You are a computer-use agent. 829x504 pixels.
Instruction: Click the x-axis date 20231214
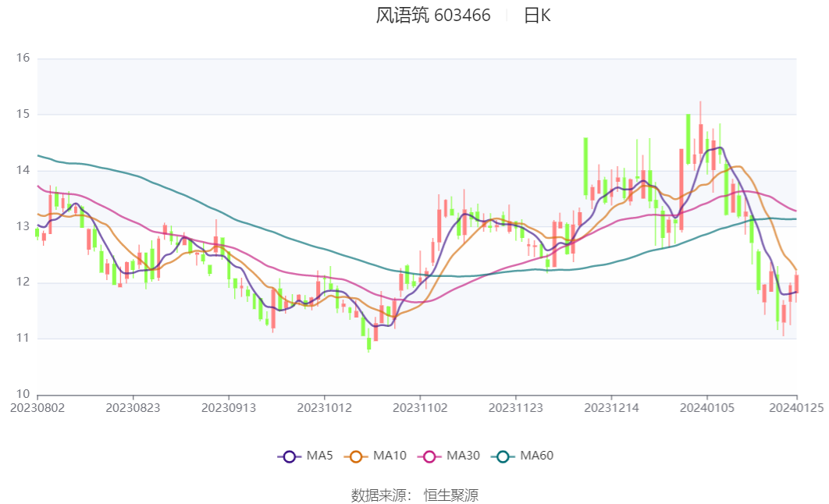click(611, 408)
